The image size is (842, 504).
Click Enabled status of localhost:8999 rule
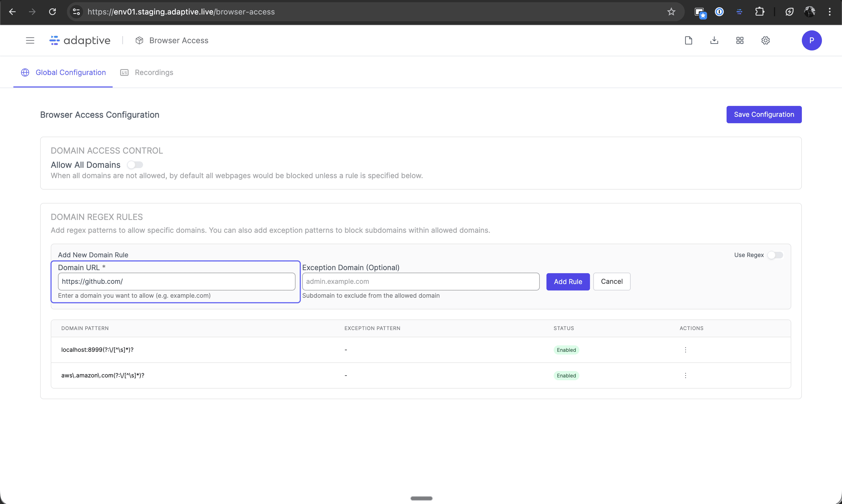(566, 350)
